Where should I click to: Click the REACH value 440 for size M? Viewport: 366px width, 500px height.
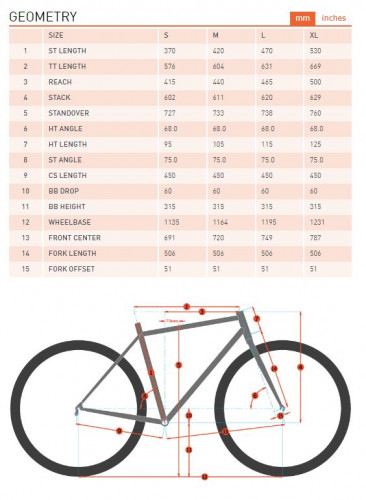coord(218,82)
